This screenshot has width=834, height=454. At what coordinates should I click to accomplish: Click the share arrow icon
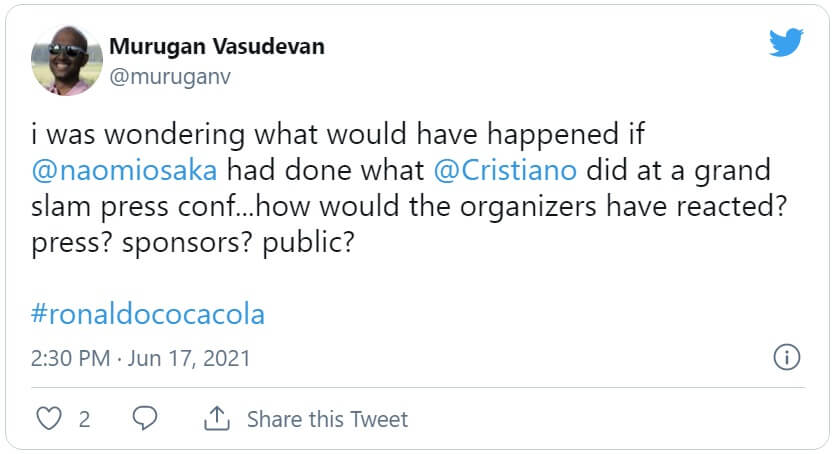pos(216,418)
